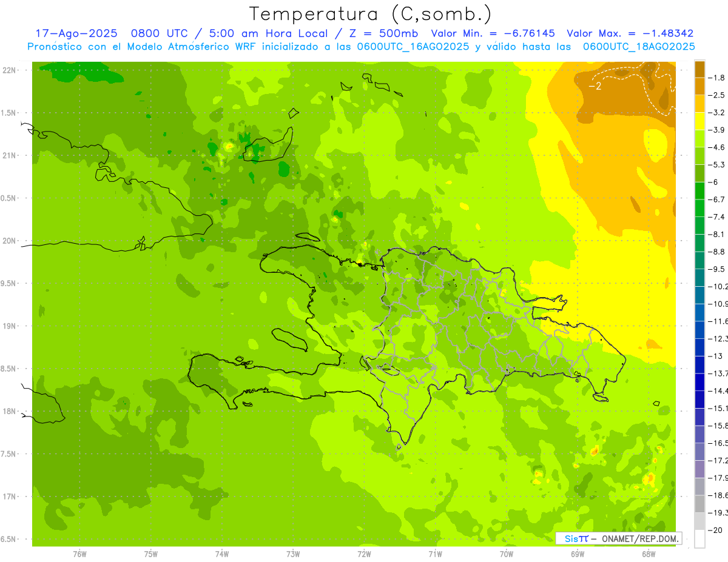Click the "-8.8" colorbar value

[x=716, y=252]
